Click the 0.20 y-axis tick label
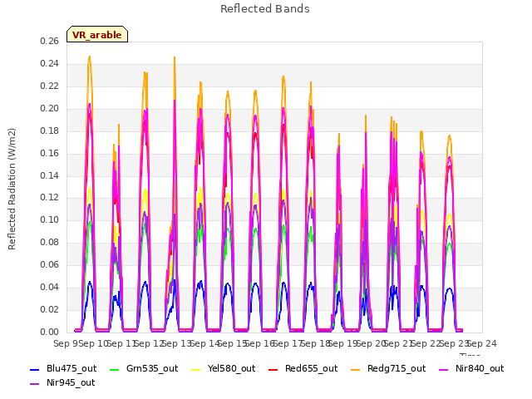The width and height of the screenshot is (532, 399). point(49,109)
